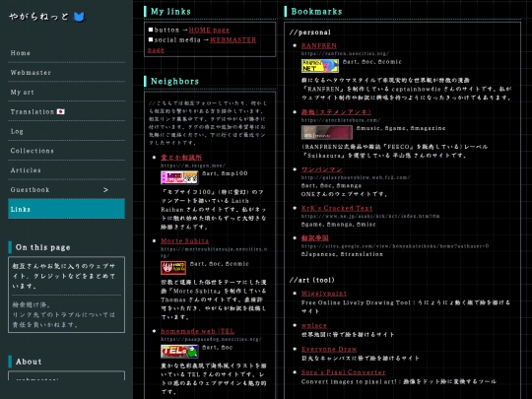Click the Japan flag icon next to Translation
Viewport: 532px width, 399px height.
[61, 111]
